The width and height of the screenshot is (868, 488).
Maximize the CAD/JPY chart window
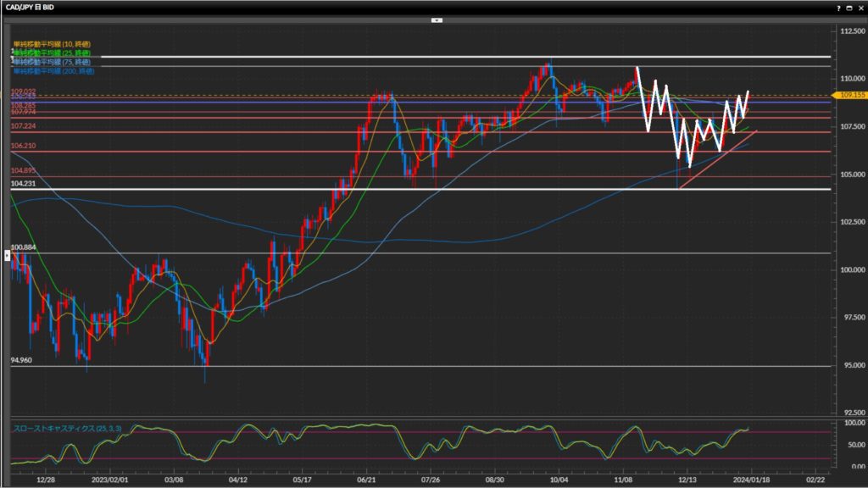tap(849, 7)
